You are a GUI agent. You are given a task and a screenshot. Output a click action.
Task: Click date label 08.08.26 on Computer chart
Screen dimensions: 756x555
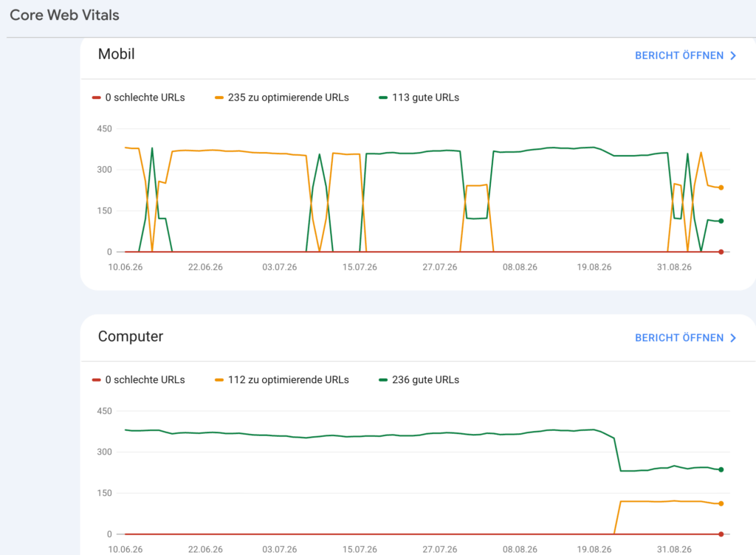pyautogui.click(x=520, y=549)
